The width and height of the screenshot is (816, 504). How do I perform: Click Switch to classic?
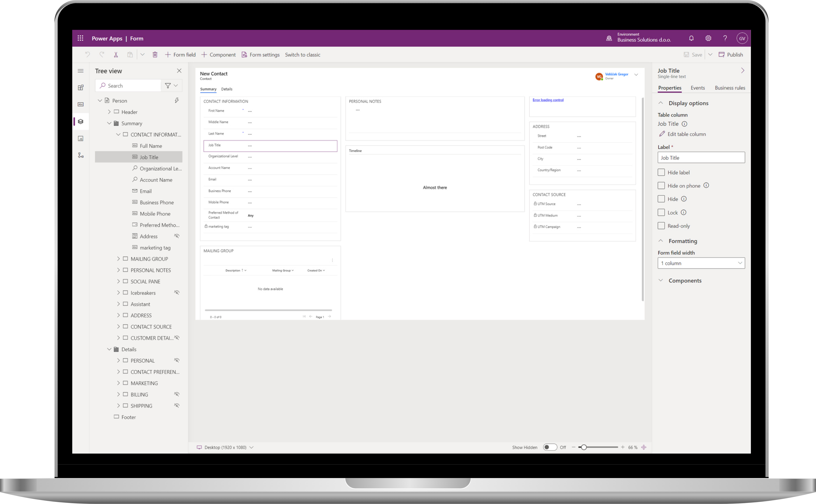[x=303, y=55]
